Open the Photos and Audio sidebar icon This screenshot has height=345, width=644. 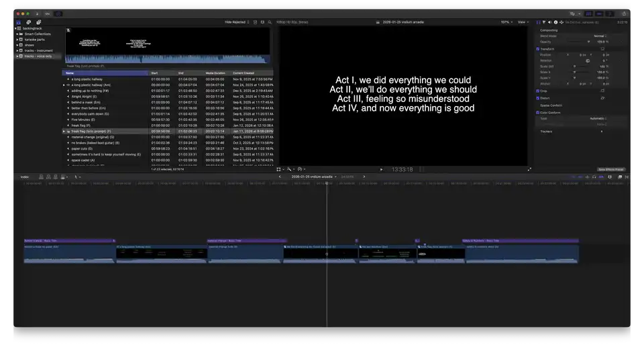pyautogui.click(x=28, y=22)
